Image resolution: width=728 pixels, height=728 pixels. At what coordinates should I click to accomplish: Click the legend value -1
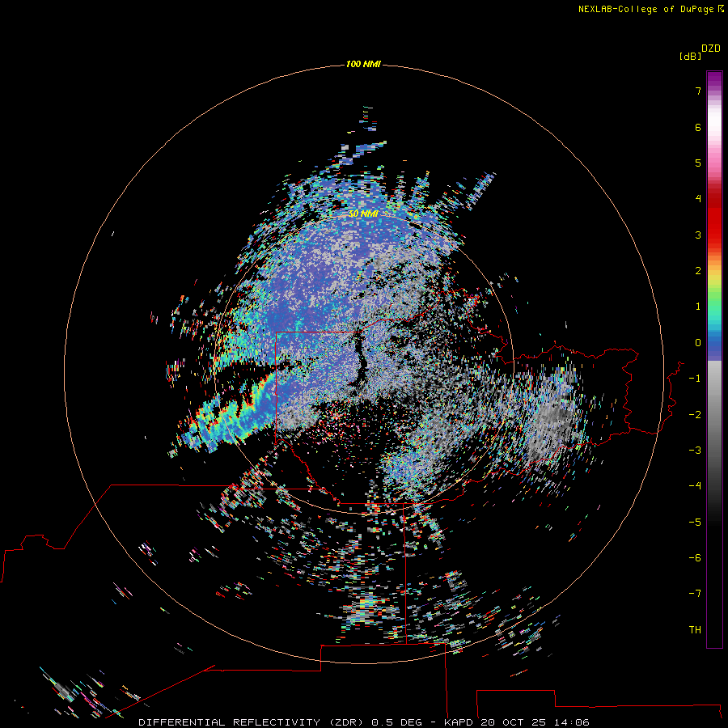coord(695,379)
